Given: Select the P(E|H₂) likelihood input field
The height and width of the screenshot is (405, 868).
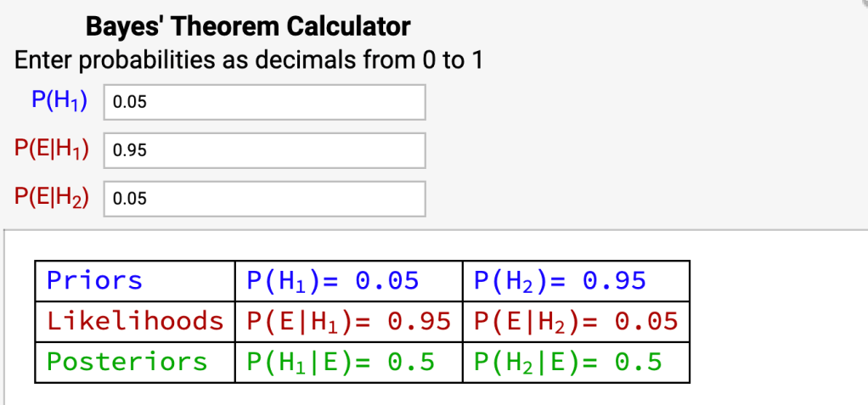Looking at the screenshot, I should click(x=263, y=199).
